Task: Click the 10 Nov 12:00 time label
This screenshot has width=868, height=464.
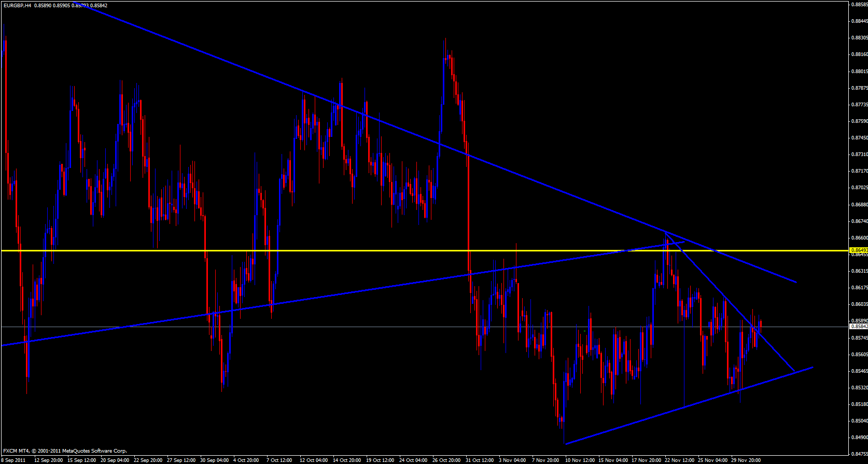Action: coord(580,460)
